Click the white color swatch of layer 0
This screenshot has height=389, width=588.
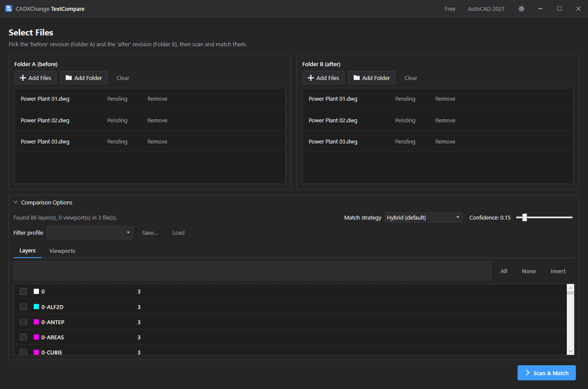pos(36,291)
